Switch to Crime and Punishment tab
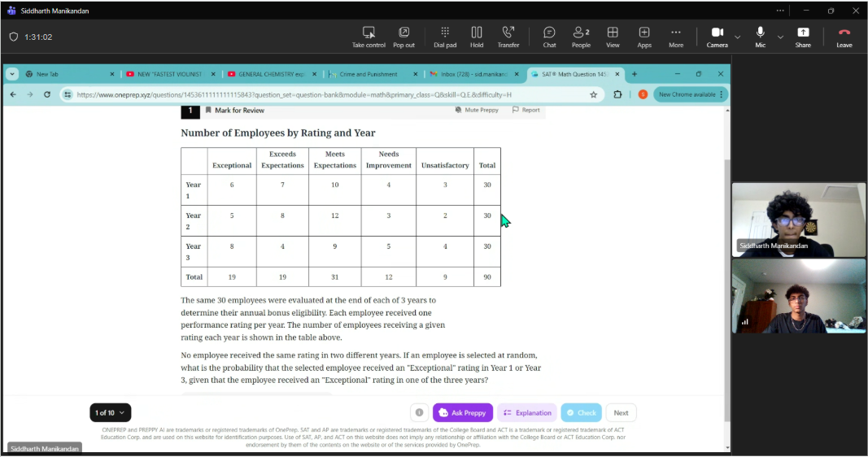The width and height of the screenshot is (868, 457). click(x=373, y=74)
